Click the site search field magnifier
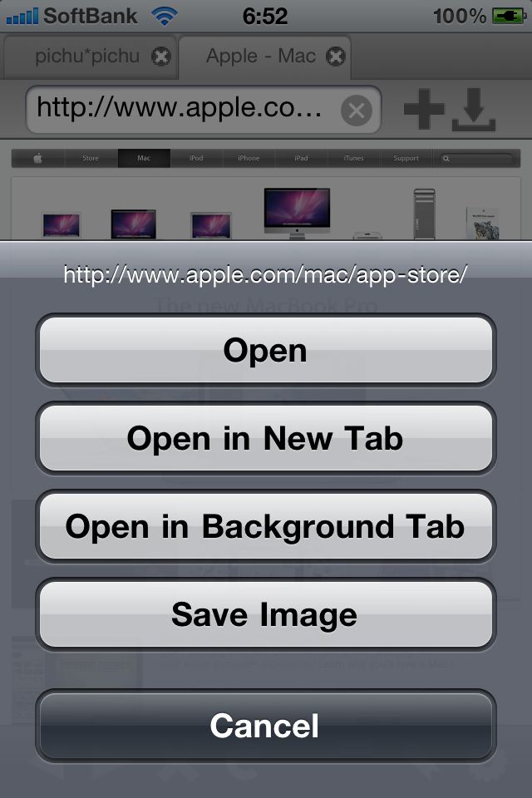This screenshot has height=798, width=532. [x=446, y=159]
